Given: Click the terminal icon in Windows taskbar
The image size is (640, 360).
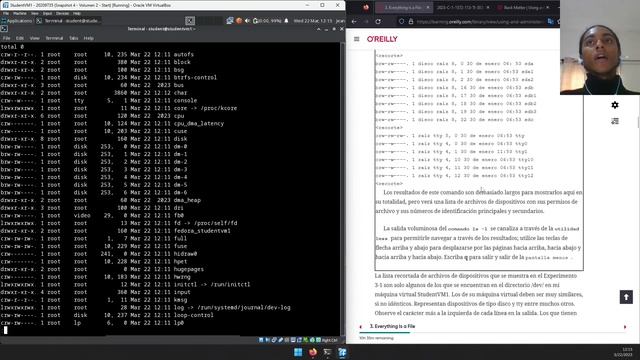Looking at the screenshot, I should 327,352.
